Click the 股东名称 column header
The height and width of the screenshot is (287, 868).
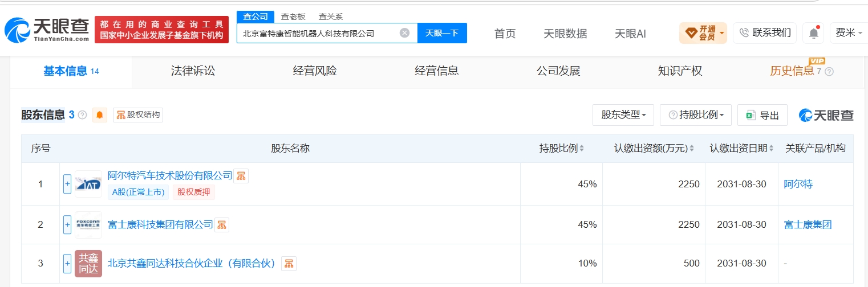tap(290, 149)
